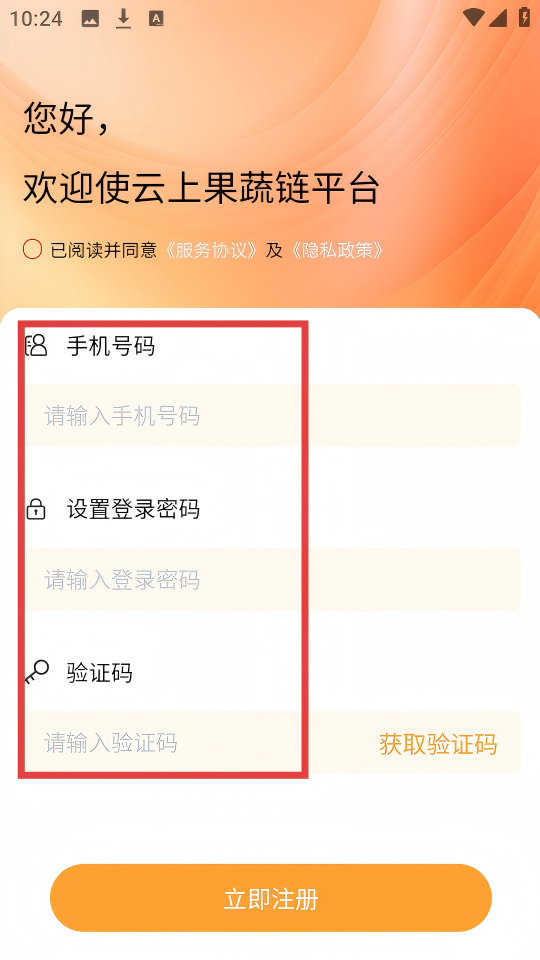The image size is (540, 960).
Task: Tap 获取验证码 to request code
Action: coord(438,744)
